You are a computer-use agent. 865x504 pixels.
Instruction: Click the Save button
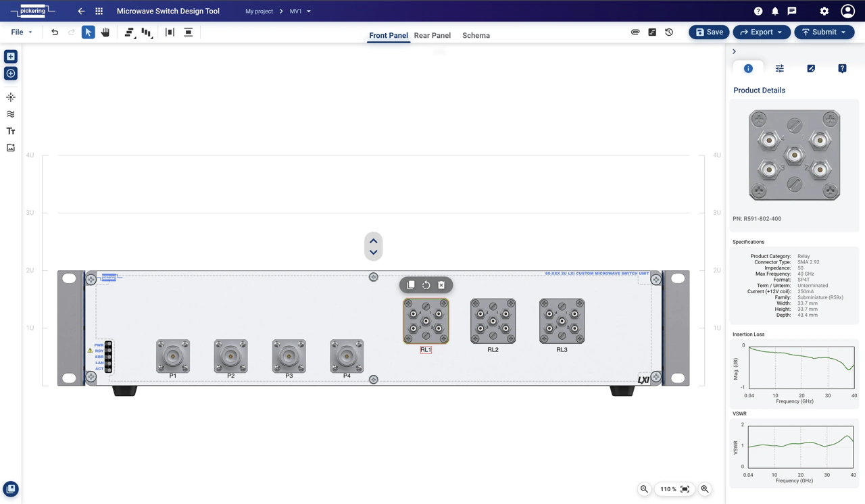click(709, 32)
